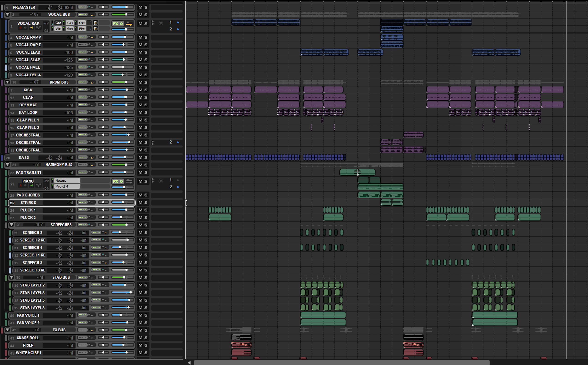Screen dimensions: 588x365
Task: Click the horizontal arrange scrollbar
Action: 341,362
